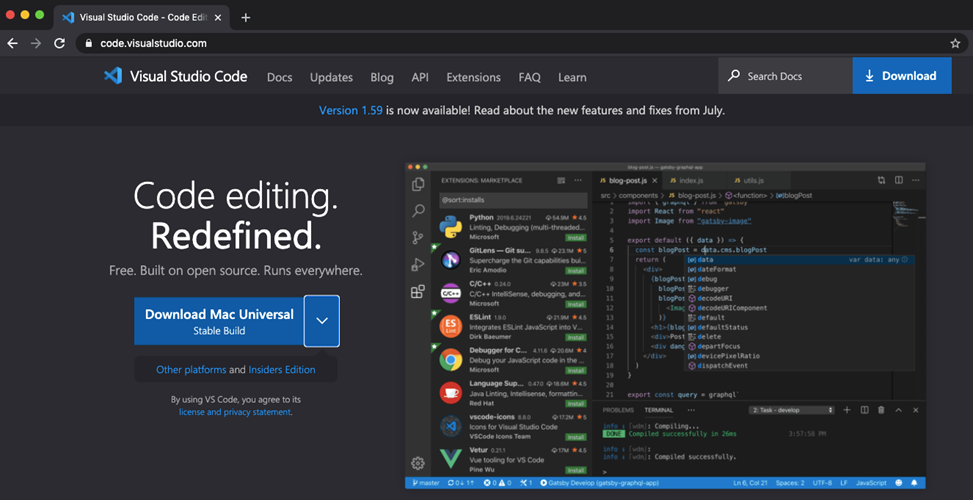Switch to PROBLEMS panel tab
The height and width of the screenshot is (500, 973).
[618, 410]
